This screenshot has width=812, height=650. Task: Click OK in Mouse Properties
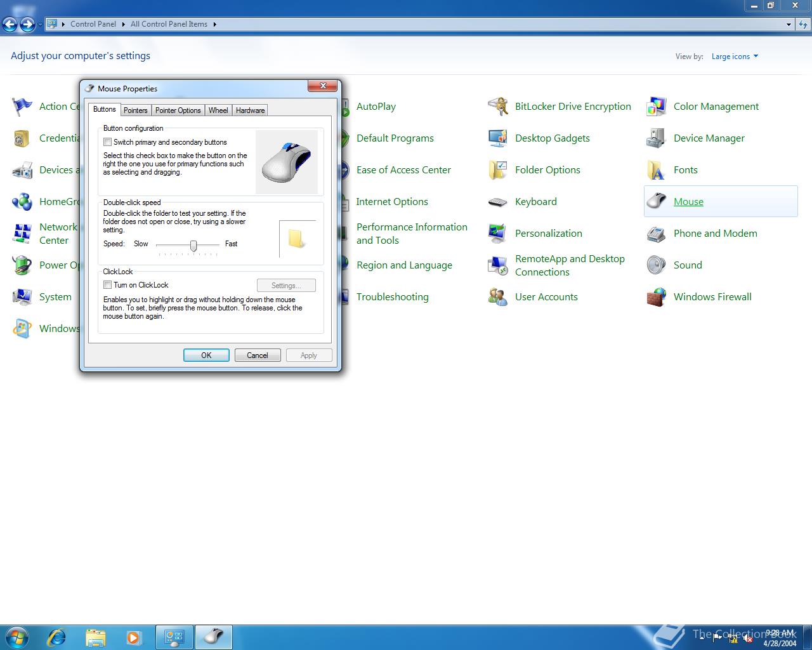206,355
